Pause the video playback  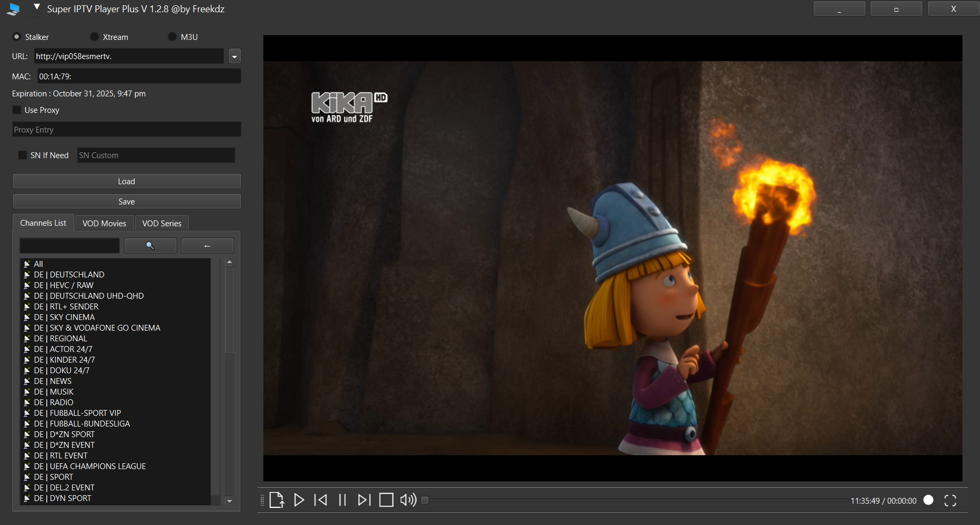point(343,500)
